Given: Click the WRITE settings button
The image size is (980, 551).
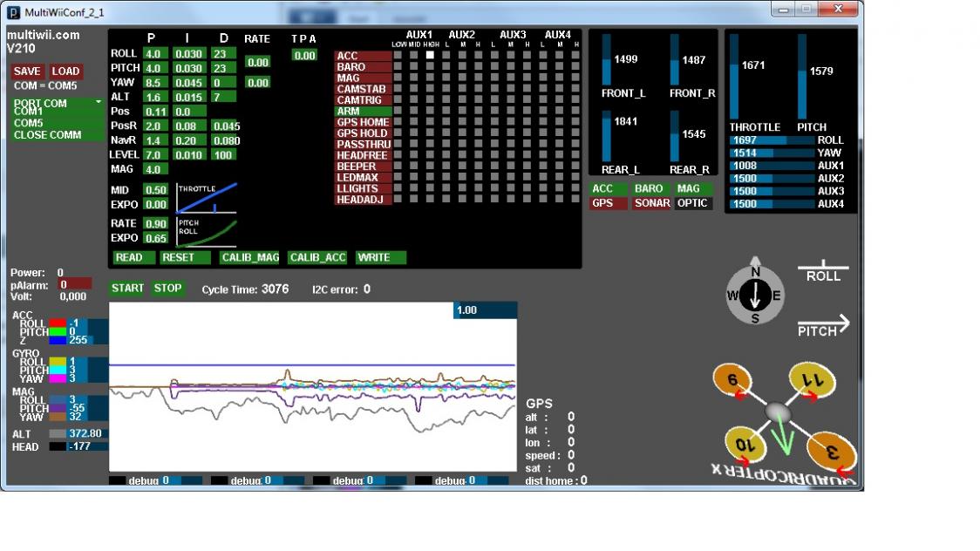Looking at the screenshot, I should point(381,257).
